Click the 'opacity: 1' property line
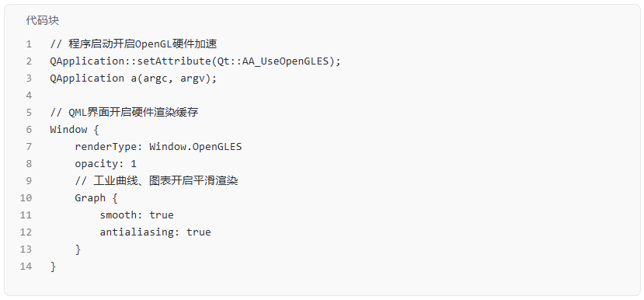 [x=106, y=164]
